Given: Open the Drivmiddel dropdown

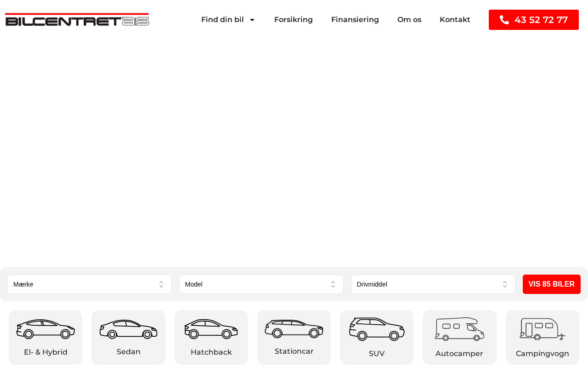Looking at the screenshot, I should 433,284.
